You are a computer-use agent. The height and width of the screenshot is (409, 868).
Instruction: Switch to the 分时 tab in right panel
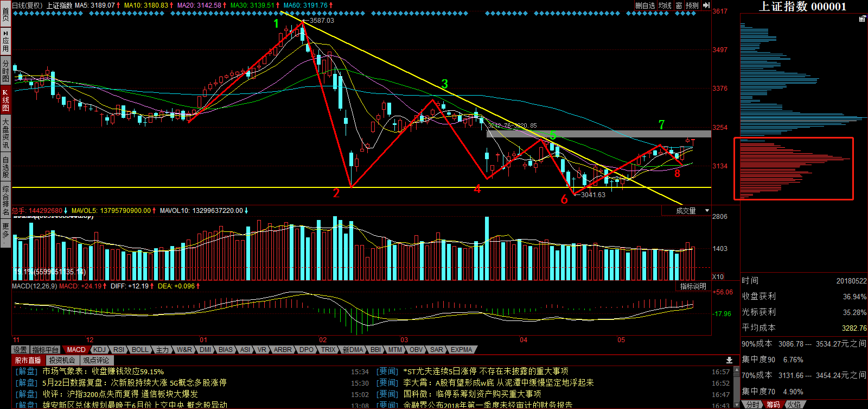[752, 405]
